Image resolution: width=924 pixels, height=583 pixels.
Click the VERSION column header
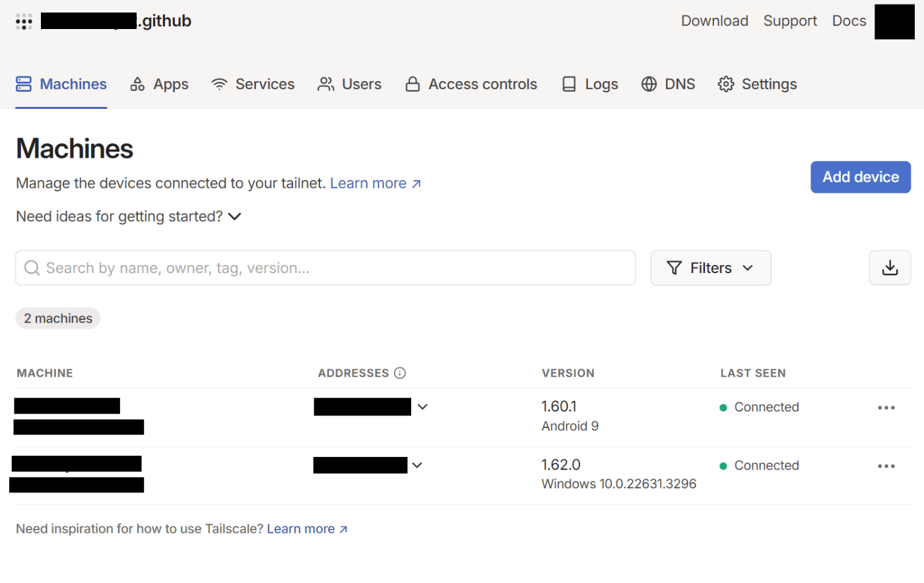(568, 373)
